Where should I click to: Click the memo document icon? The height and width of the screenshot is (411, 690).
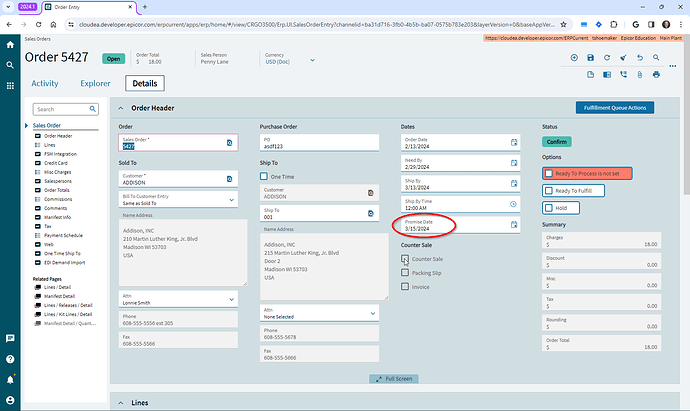[x=591, y=75]
